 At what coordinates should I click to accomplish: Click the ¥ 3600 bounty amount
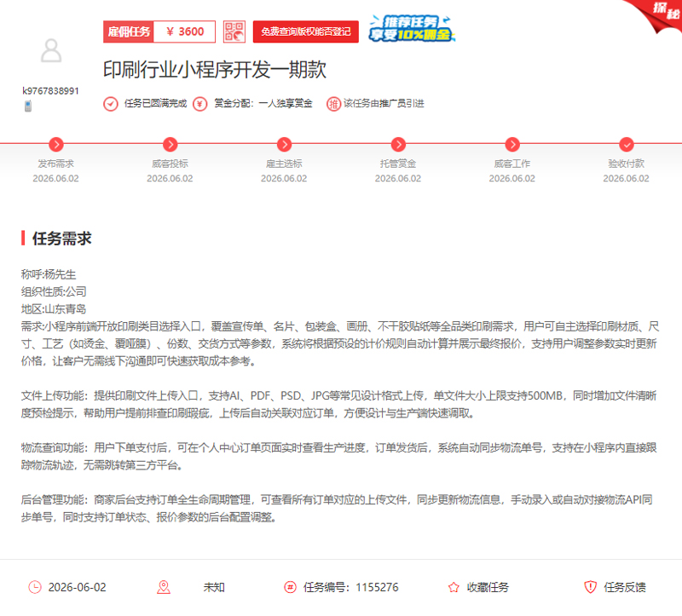(185, 32)
